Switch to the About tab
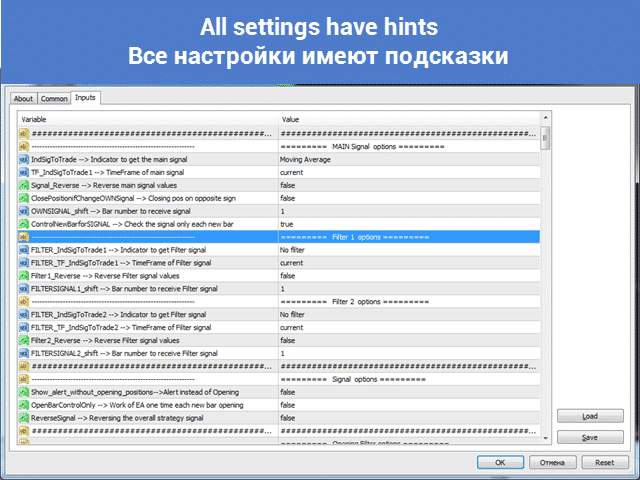The width and height of the screenshot is (640, 480). point(24,99)
